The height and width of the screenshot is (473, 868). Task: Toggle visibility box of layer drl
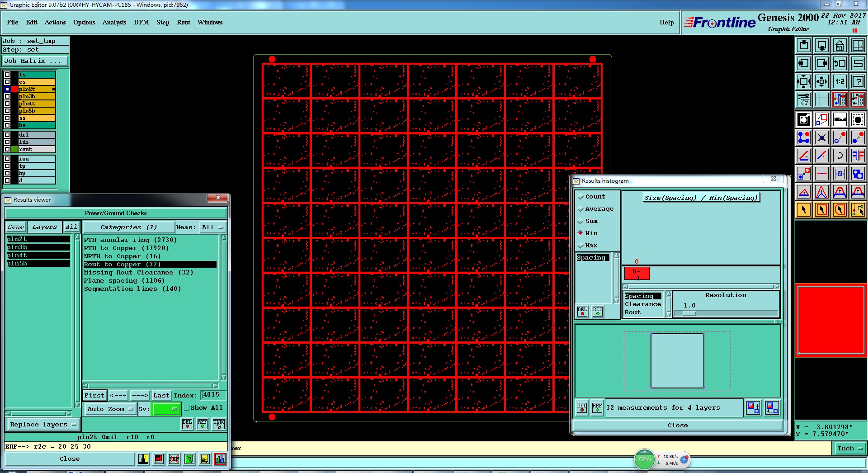point(7,135)
